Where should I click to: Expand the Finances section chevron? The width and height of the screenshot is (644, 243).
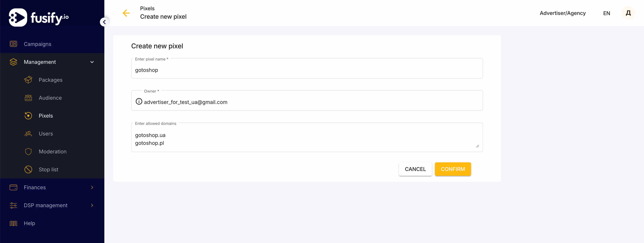tap(92, 187)
